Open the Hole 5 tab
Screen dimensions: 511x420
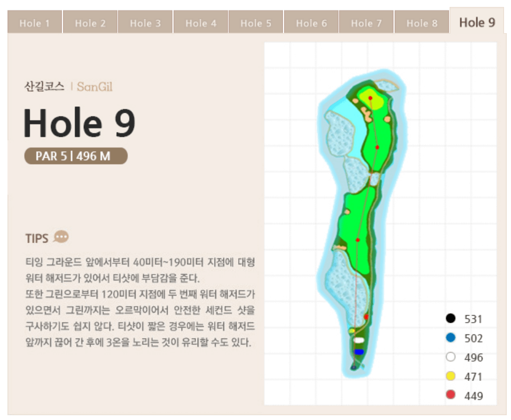pos(256,23)
